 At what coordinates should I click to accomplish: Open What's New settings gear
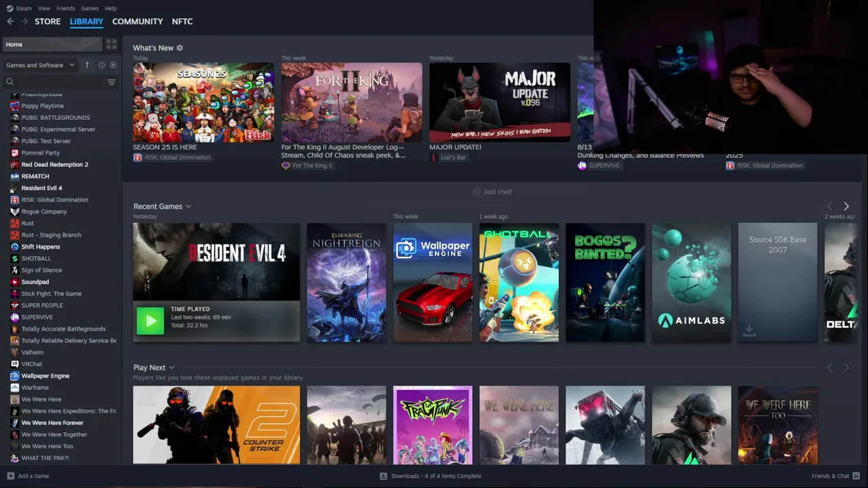pos(180,48)
